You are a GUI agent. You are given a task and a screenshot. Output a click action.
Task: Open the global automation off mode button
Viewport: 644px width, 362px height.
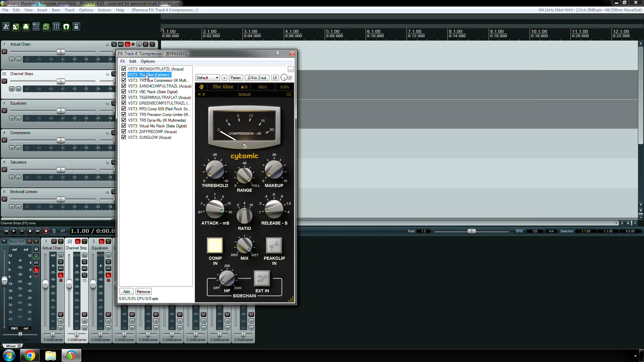[x=63, y=231]
